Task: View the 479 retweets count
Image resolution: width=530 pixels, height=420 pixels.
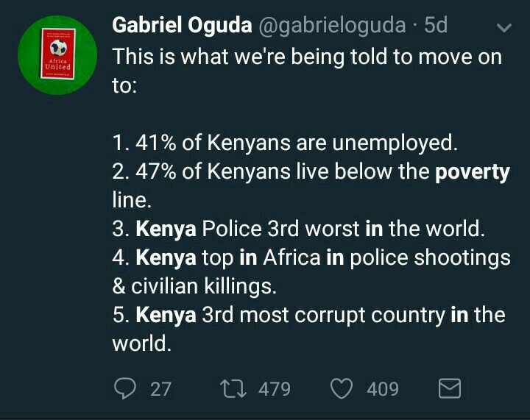Action: 275,388
